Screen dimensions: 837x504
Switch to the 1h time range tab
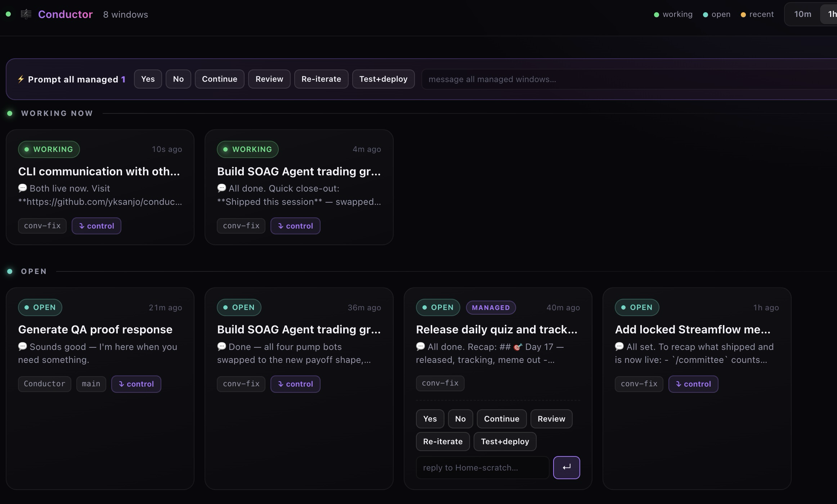(829, 14)
